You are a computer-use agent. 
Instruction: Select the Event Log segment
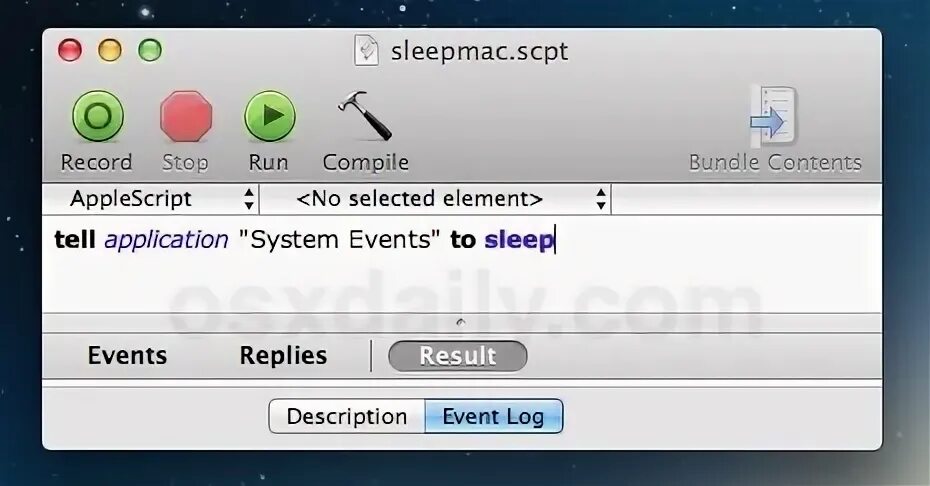click(x=493, y=416)
